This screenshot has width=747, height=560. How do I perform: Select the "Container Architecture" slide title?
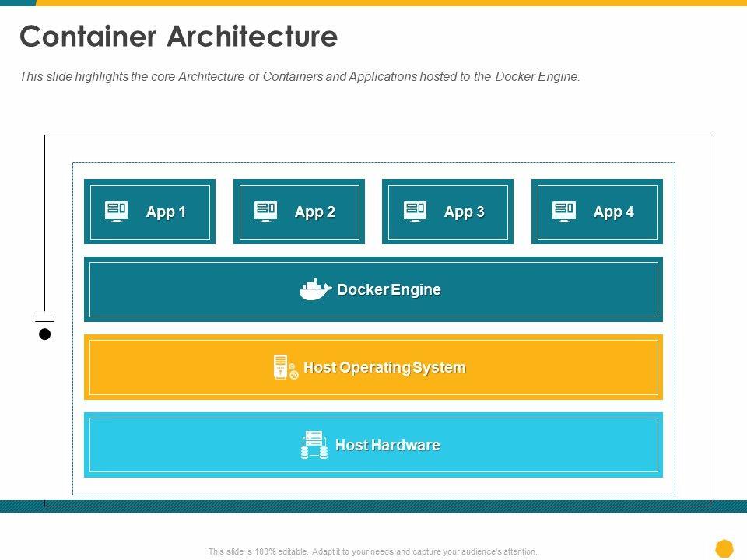(x=179, y=37)
